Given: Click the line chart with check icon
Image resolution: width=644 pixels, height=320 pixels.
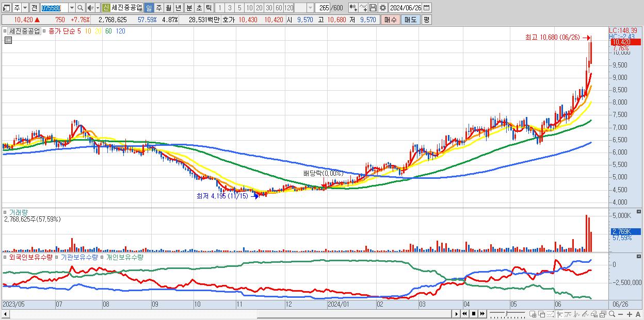Looking at the screenshot, I should click(x=363, y=8).
